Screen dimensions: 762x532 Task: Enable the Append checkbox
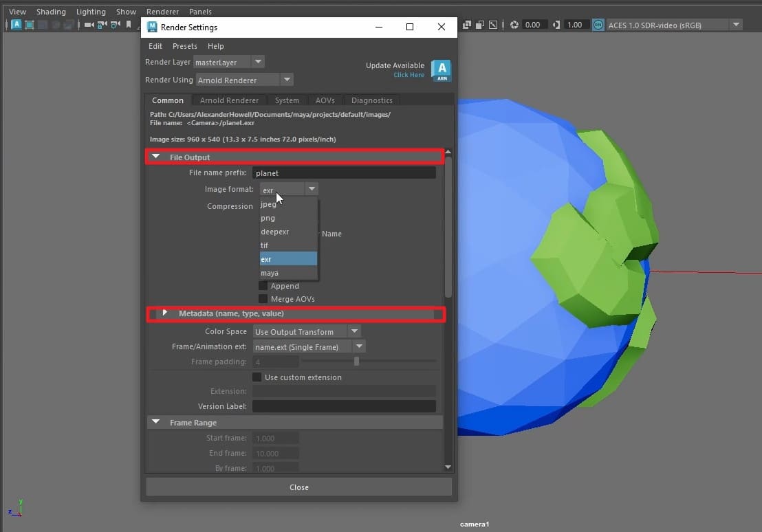tap(263, 286)
